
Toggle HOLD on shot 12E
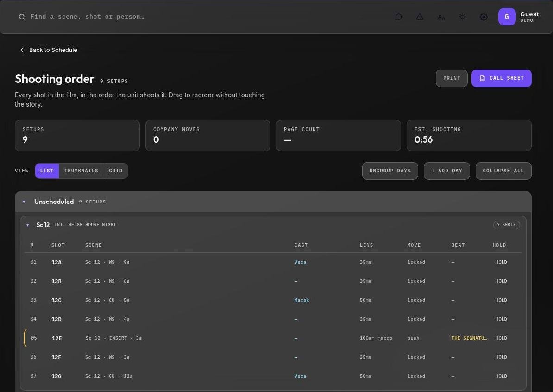(501, 338)
